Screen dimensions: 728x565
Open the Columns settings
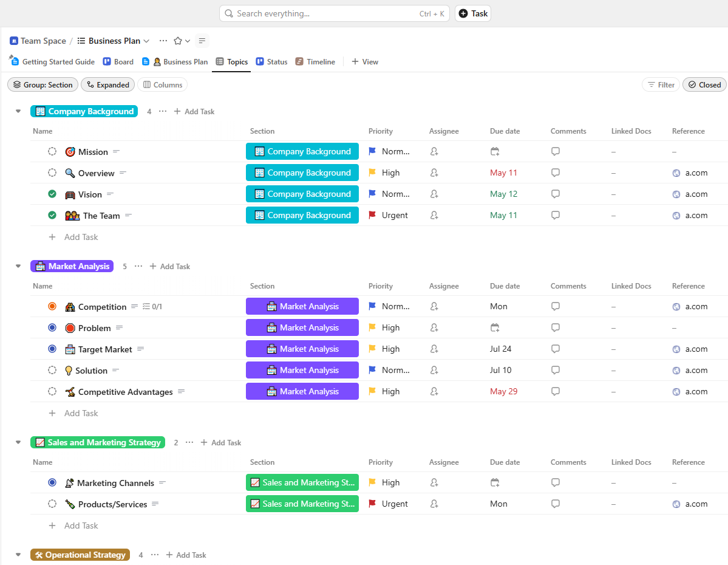163,85
